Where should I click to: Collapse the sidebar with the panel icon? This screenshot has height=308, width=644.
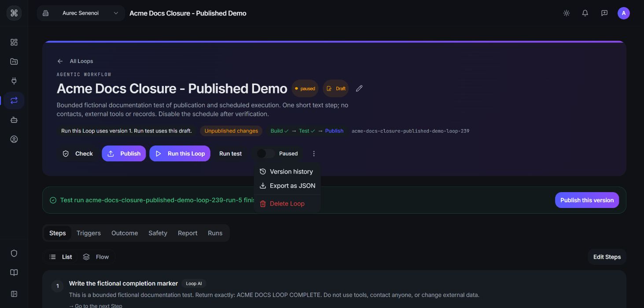14,294
